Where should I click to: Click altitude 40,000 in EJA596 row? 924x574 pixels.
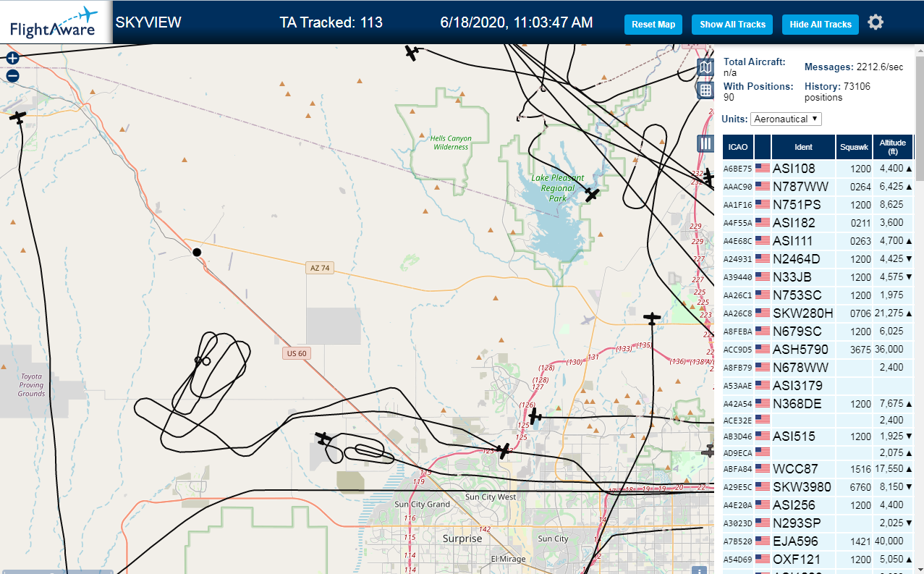pyautogui.click(x=889, y=541)
